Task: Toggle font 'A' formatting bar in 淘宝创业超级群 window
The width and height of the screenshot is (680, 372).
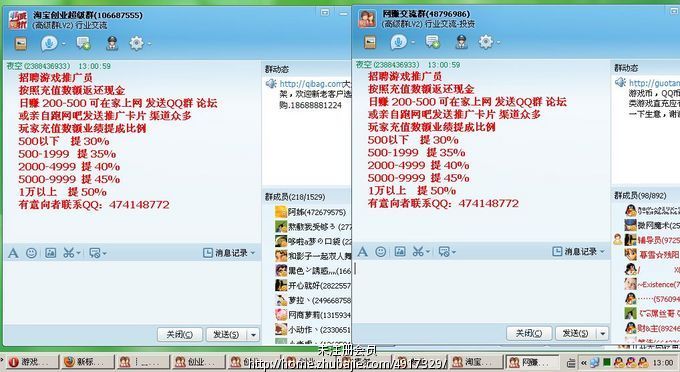Action: pyautogui.click(x=13, y=253)
